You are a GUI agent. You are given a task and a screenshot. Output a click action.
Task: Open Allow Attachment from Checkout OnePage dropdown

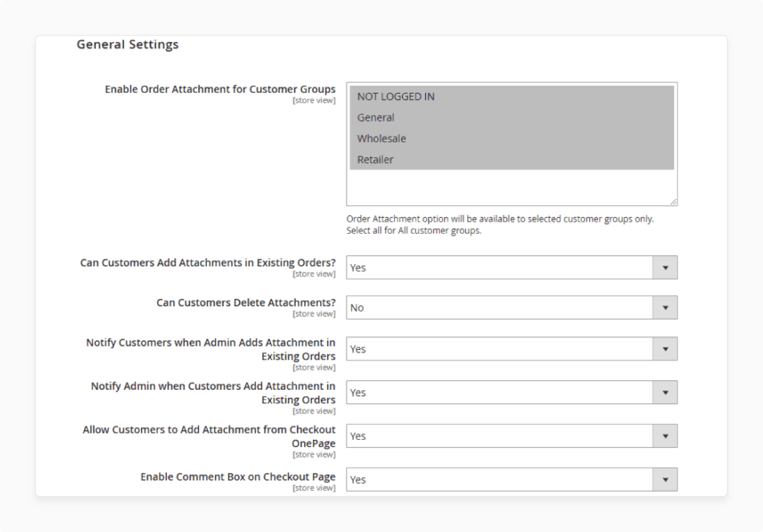click(x=512, y=436)
